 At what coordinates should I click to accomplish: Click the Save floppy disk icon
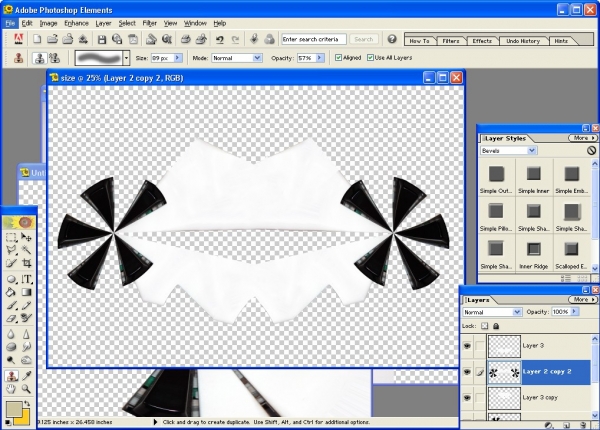tap(102, 39)
